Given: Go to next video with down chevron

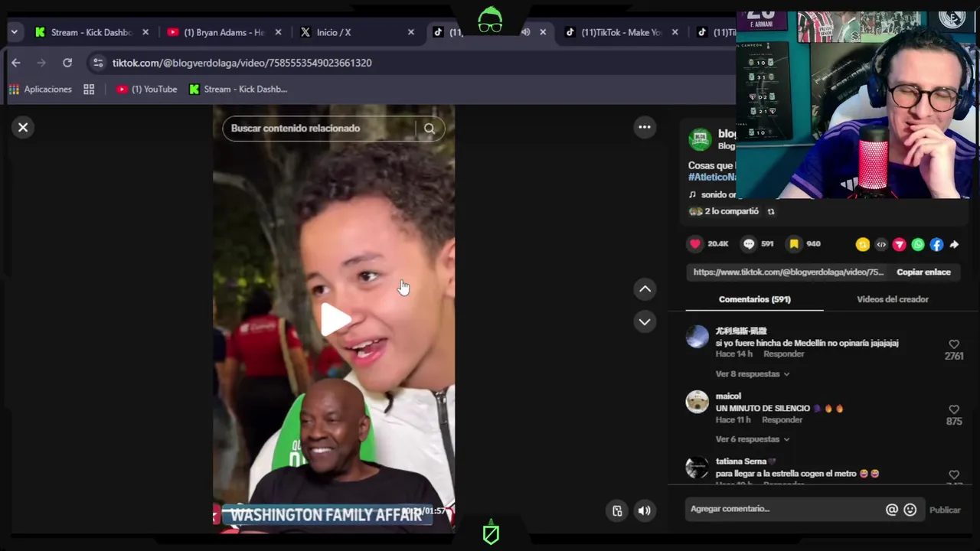Looking at the screenshot, I should (x=645, y=322).
